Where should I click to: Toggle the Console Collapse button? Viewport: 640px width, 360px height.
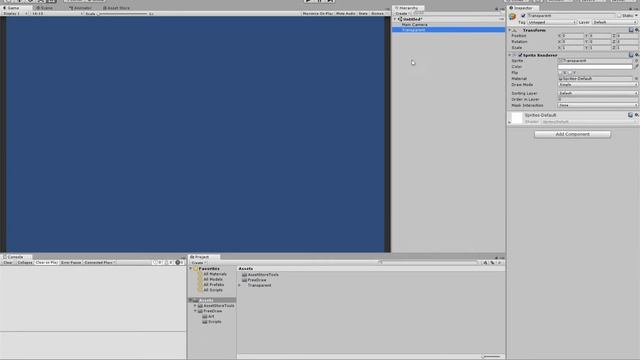click(x=25, y=262)
